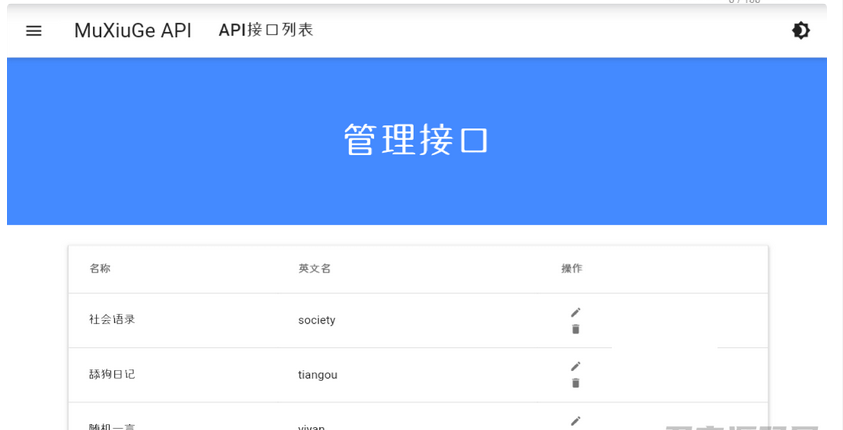This screenshot has width=843, height=430.
Task: Click the society English name cell
Action: [317, 320]
